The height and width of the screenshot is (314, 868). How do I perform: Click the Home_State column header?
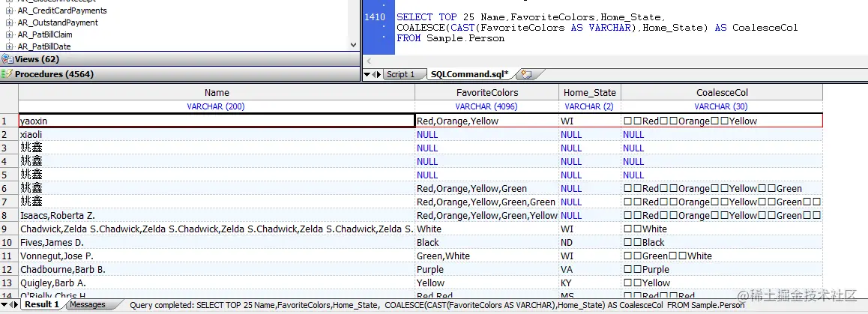pos(590,93)
